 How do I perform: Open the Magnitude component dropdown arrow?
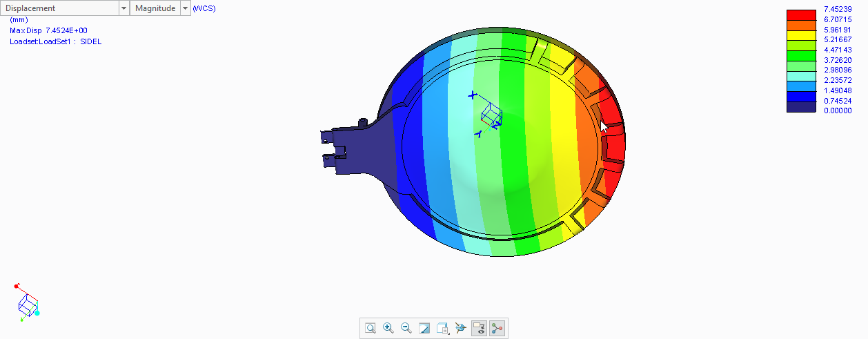click(185, 8)
